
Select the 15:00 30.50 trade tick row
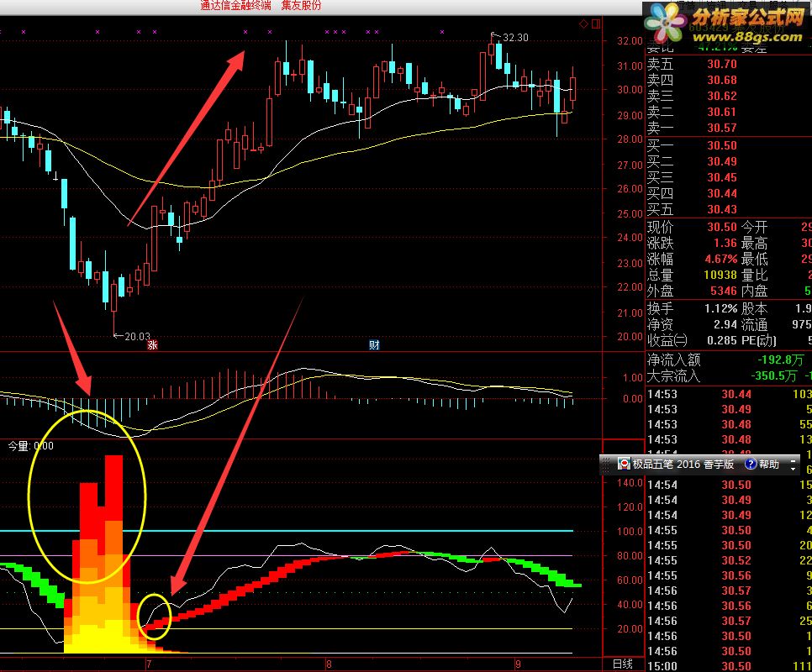[729, 666]
